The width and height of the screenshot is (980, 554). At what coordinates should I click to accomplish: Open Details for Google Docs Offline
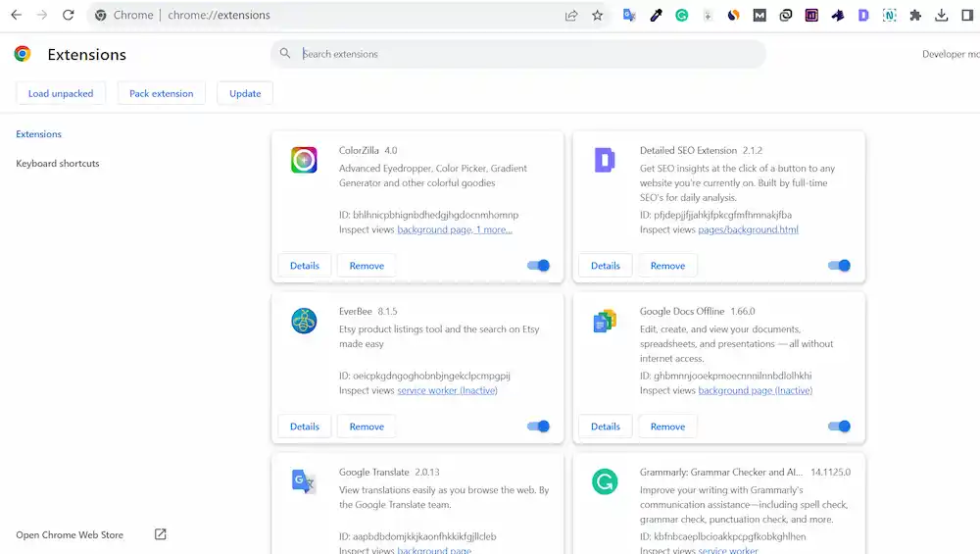[606, 427]
